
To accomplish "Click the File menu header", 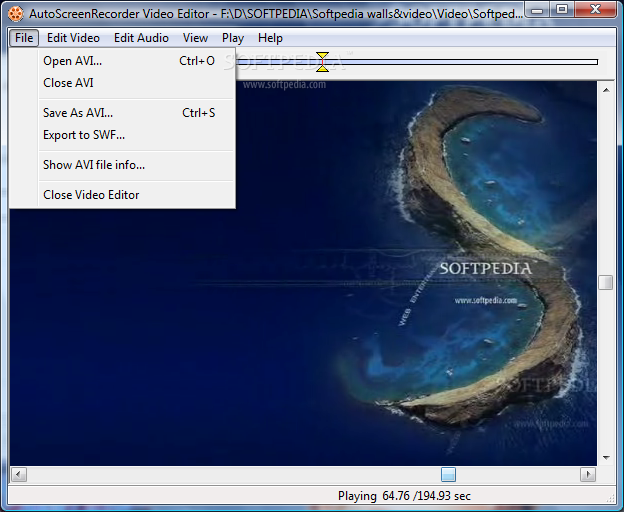I will point(24,38).
